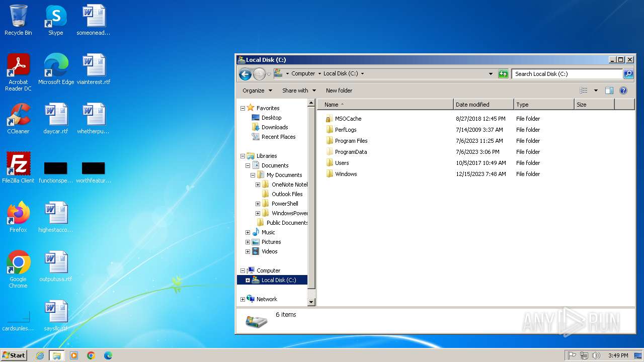Expand the PowerShell folder node

click(x=258, y=204)
